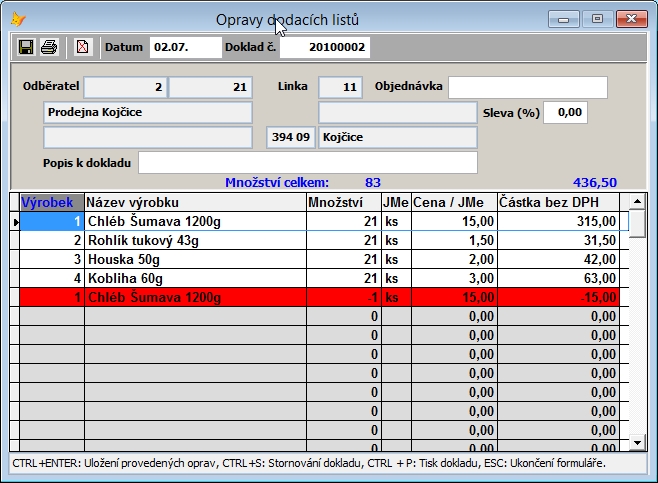Click the print document icon
The height and width of the screenshot is (483, 658).
point(49,47)
